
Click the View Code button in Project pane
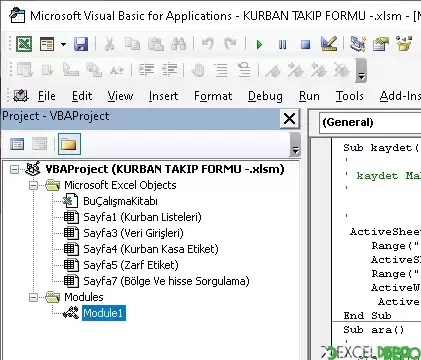[17, 144]
